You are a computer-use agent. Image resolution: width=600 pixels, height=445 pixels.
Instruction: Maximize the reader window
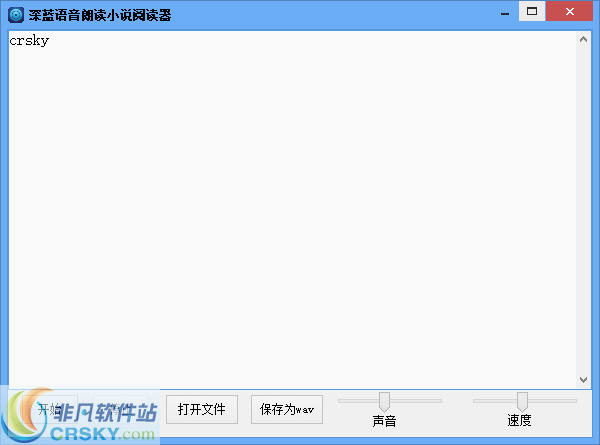pyautogui.click(x=532, y=11)
